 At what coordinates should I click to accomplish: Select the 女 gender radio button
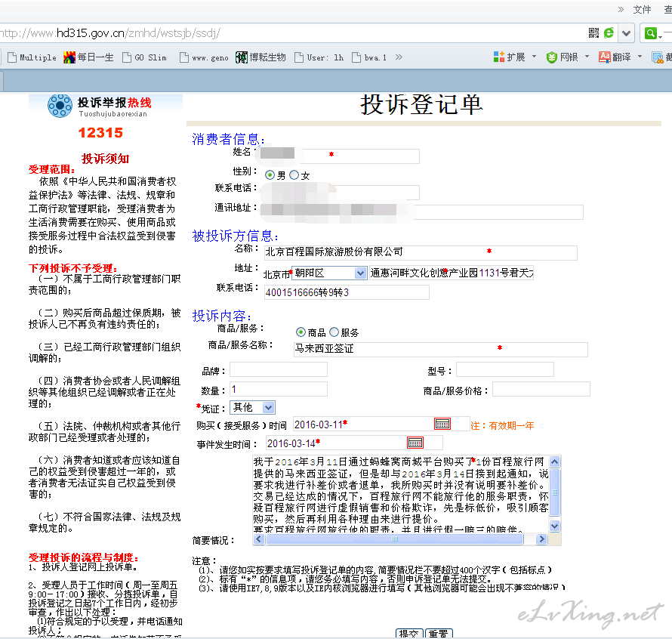[x=294, y=175]
